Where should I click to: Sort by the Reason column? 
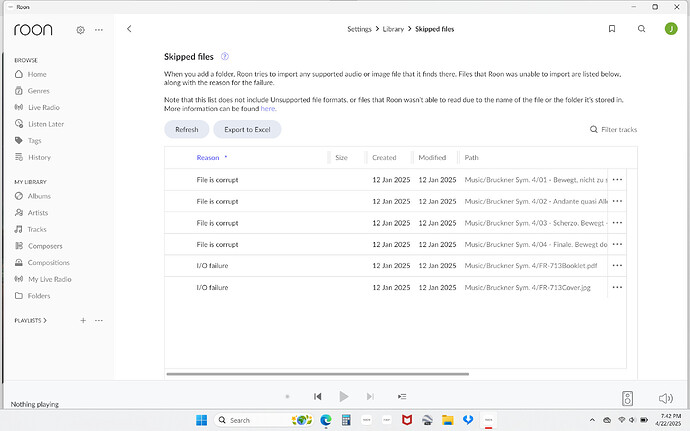click(208, 158)
